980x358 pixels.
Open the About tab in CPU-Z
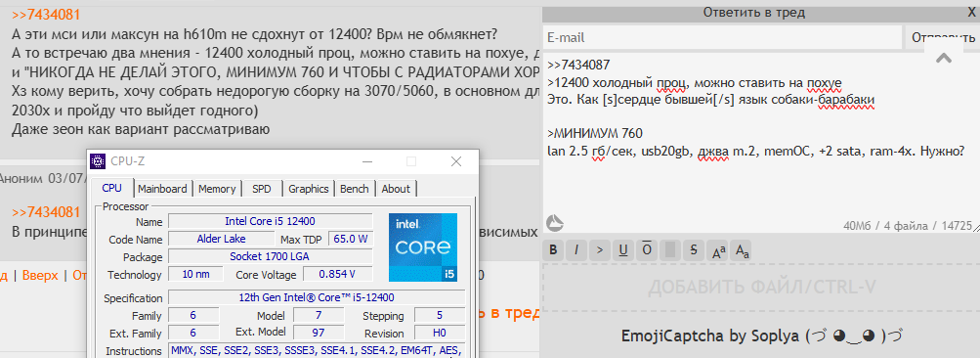[396, 189]
